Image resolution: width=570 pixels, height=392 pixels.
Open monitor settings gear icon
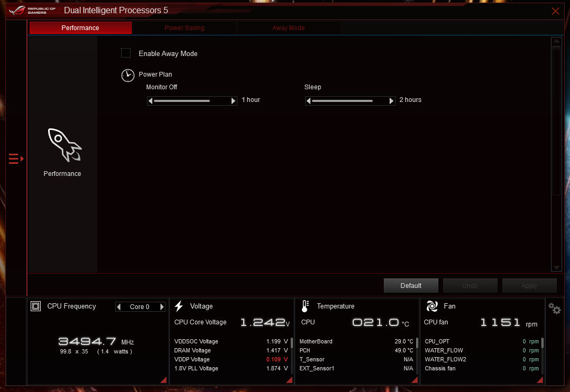(555, 309)
